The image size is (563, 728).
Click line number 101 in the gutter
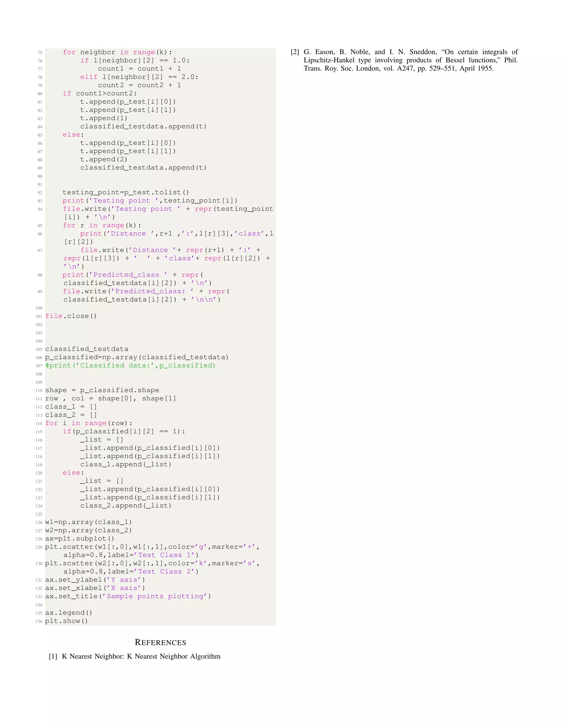point(39,316)
